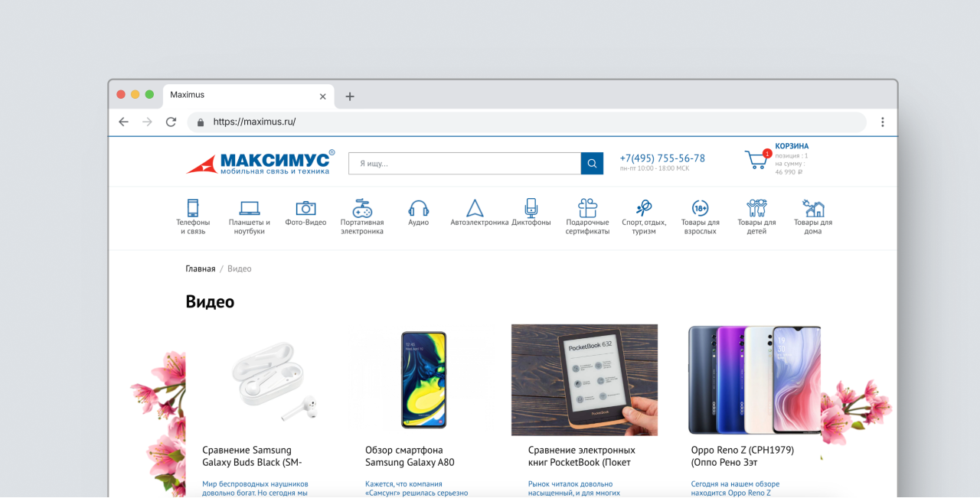The image size is (980, 498).
Task: Open the Товары для дома house icon
Action: [813, 207]
